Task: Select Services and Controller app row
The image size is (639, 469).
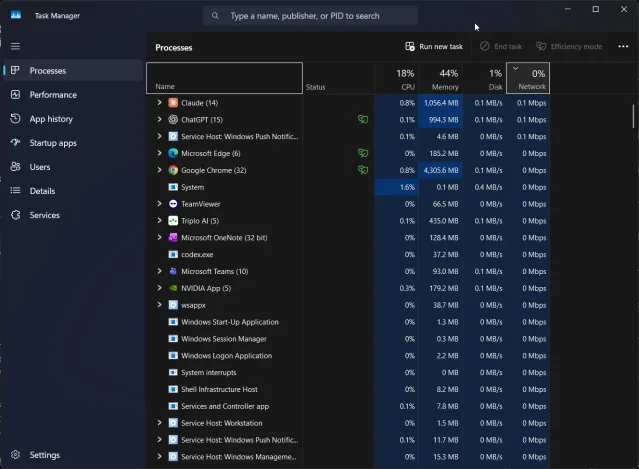Action: click(348, 406)
